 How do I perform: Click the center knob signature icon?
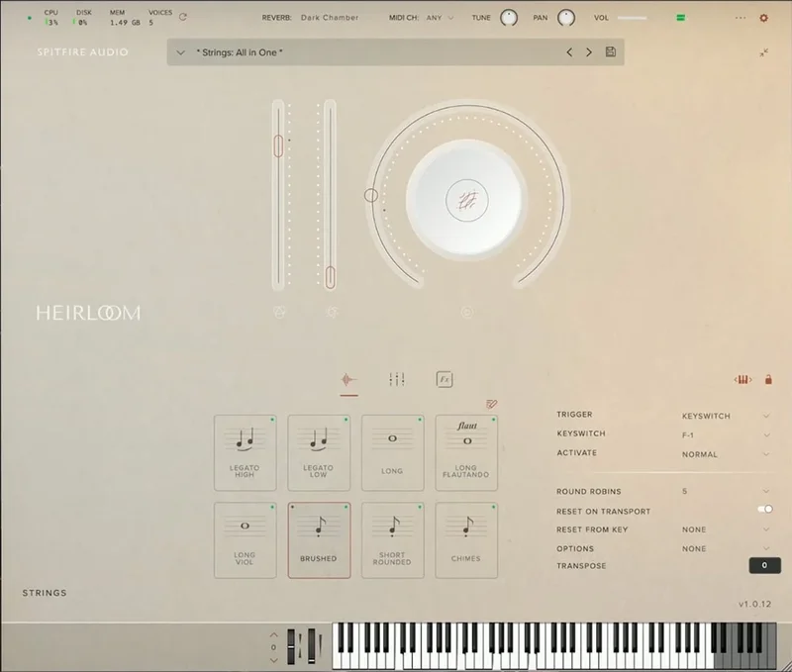466,201
